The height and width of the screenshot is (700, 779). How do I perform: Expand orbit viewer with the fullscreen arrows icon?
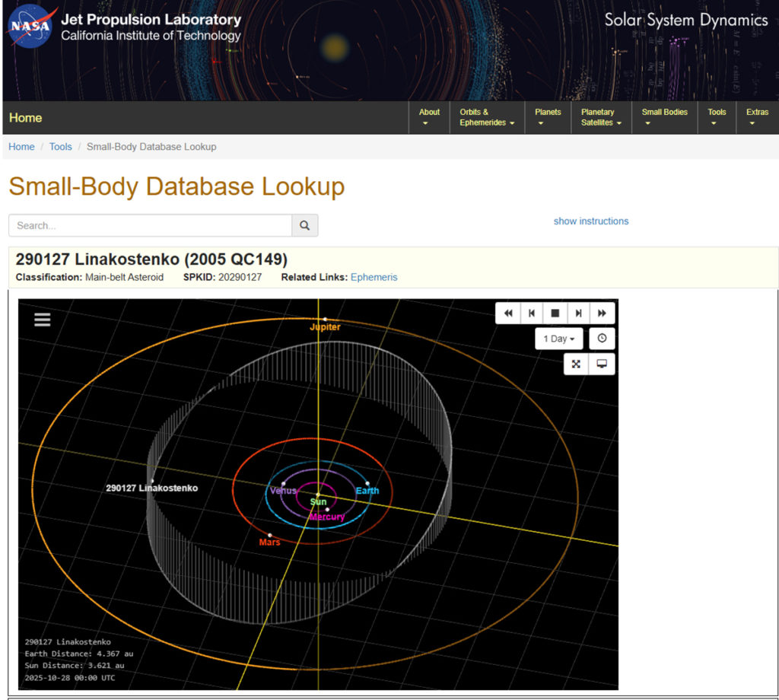(x=576, y=364)
